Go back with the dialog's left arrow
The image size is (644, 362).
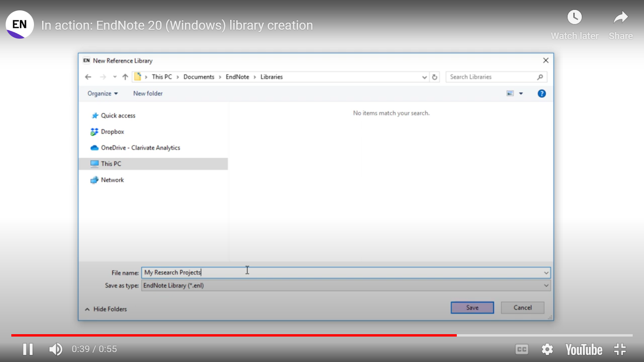click(88, 77)
